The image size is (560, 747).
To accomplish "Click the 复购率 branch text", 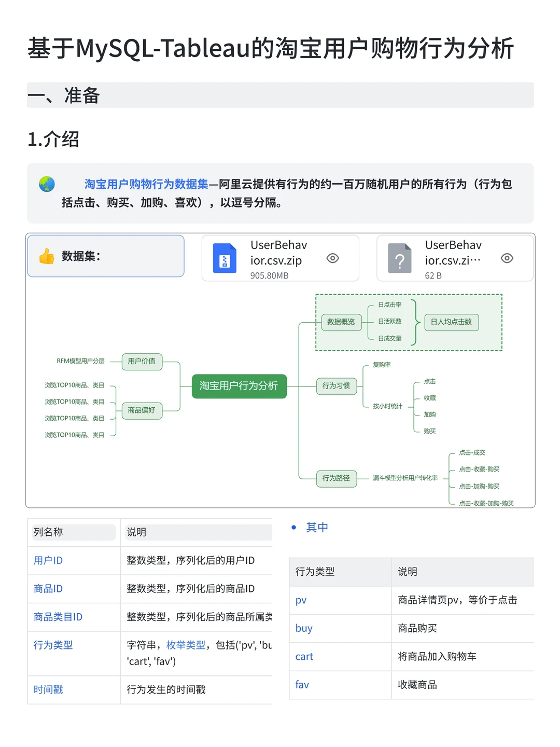I will (x=382, y=365).
